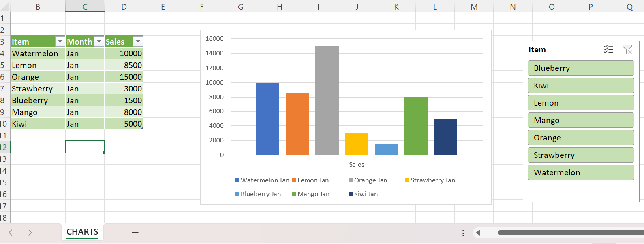
Task: Toggle Watermelon slicer item
Action: click(x=581, y=172)
